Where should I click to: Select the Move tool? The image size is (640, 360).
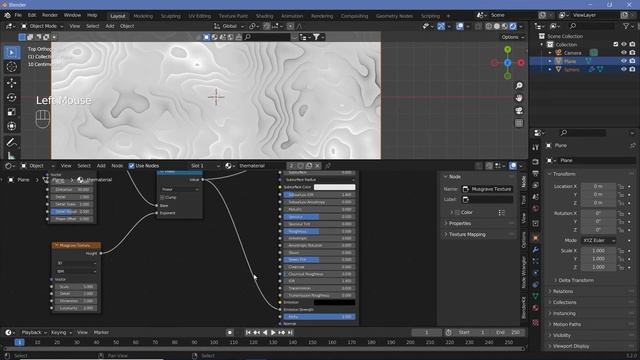pyautogui.click(x=11, y=83)
